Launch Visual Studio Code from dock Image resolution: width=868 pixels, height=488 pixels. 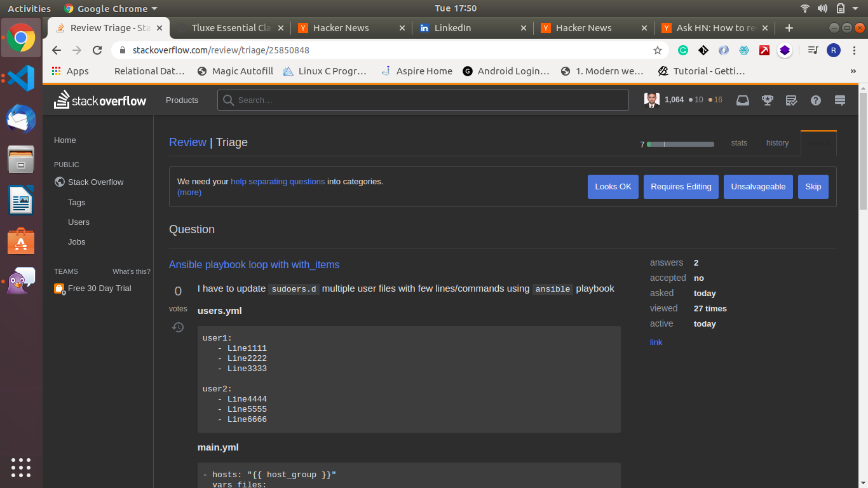point(21,78)
